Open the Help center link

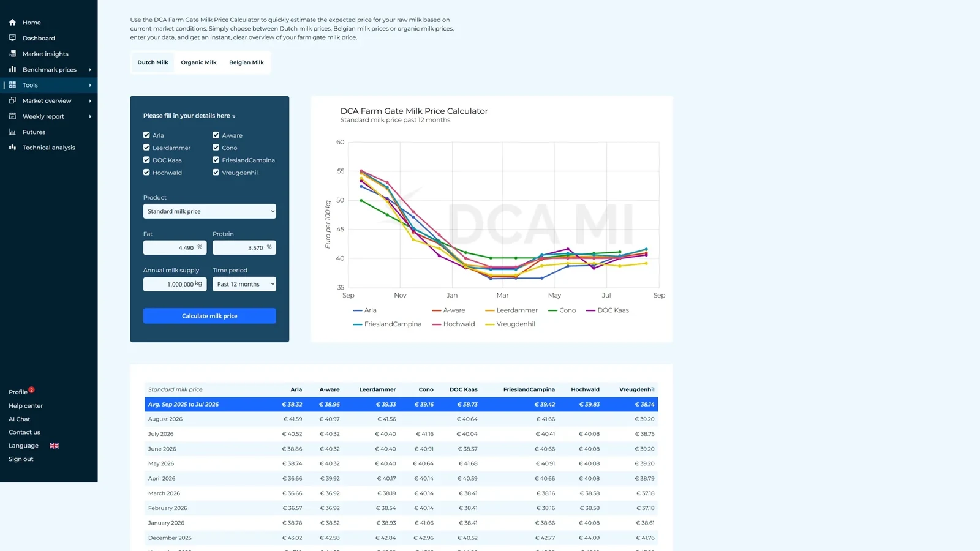(x=26, y=406)
